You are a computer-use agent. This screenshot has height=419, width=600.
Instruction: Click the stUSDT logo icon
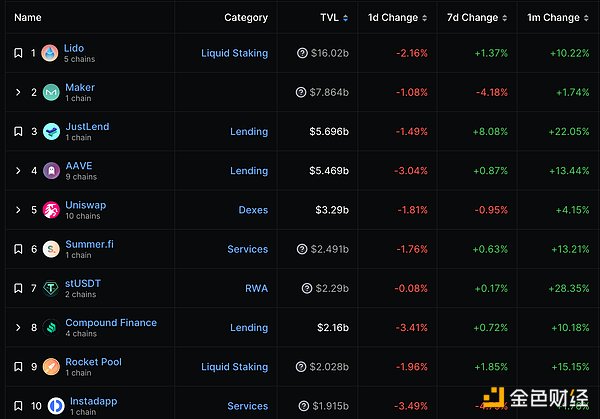[x=51, y=288]
